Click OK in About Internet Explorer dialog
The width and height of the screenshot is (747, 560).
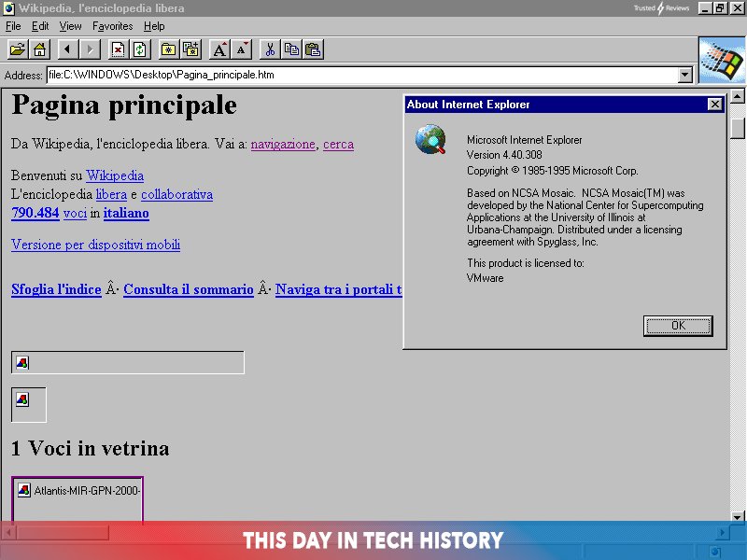678,326
